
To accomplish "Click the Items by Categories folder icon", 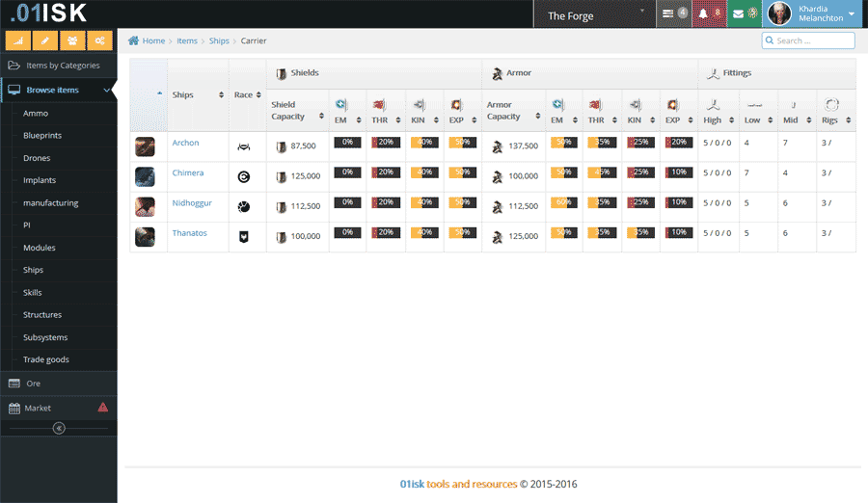I will [14, 66].
